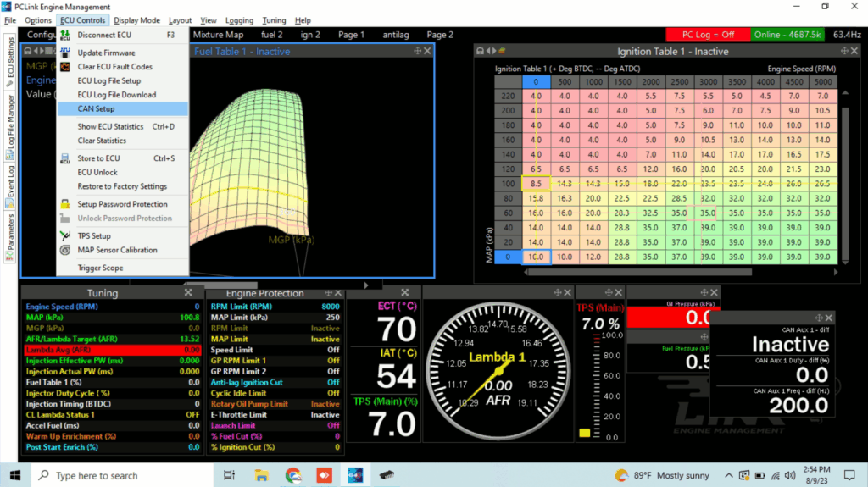Image resolution: width=868 pixels, height=487 pixels.
Task: Open File Explorer from the Windows taskbar
Action: tap(261, 475)
